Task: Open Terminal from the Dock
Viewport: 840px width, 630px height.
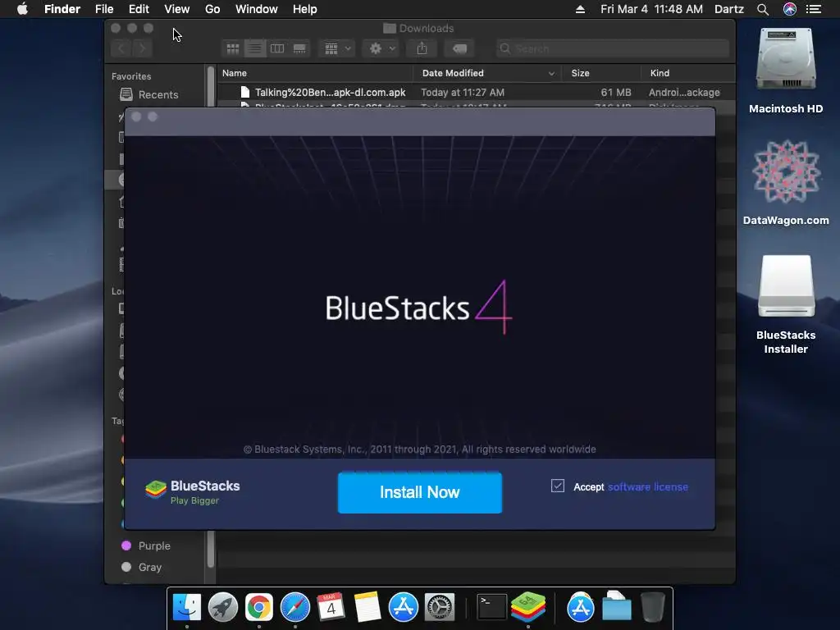Action: click(x=491, y=608)
